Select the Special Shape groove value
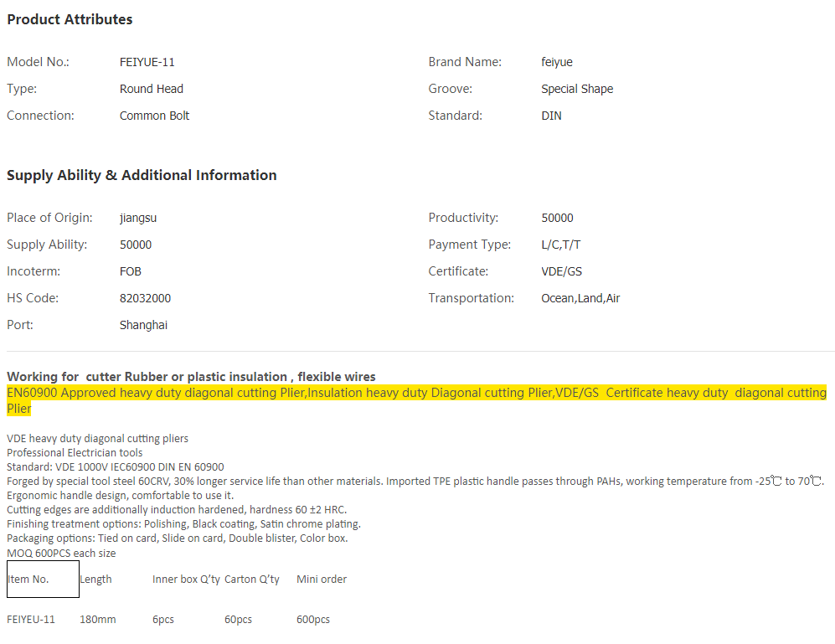Screen dimensions: 835x644 coord(577,89)
